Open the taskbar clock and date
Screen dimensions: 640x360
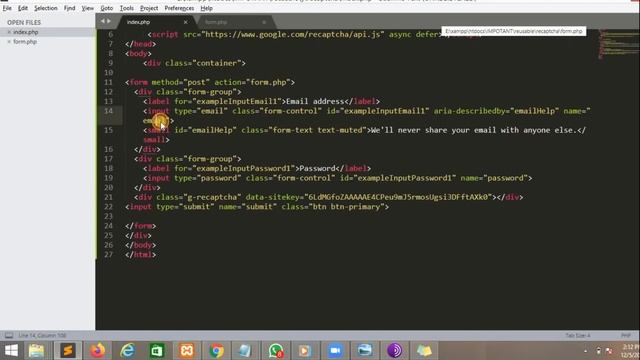[631, 351]
